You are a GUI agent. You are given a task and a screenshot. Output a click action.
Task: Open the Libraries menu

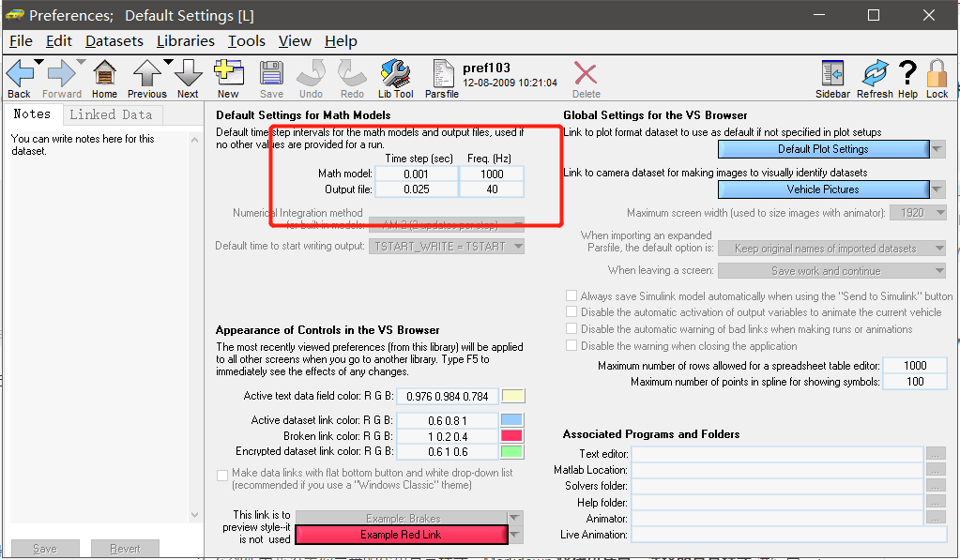tap(186, 41)
